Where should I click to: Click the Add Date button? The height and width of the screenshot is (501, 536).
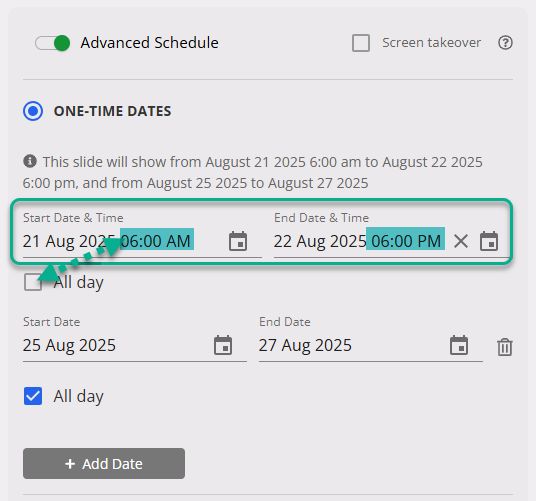pyautogui.click(x=104, y=463)
